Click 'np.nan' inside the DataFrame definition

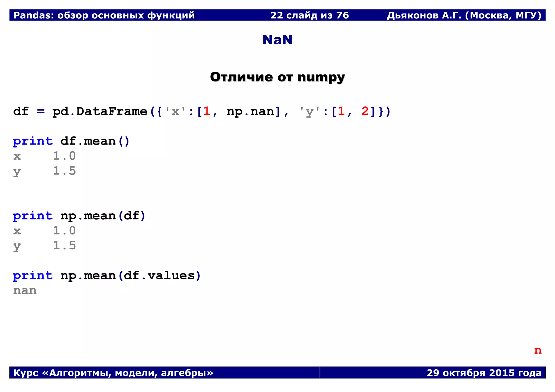pyautogui.click(x=250, y=112)
